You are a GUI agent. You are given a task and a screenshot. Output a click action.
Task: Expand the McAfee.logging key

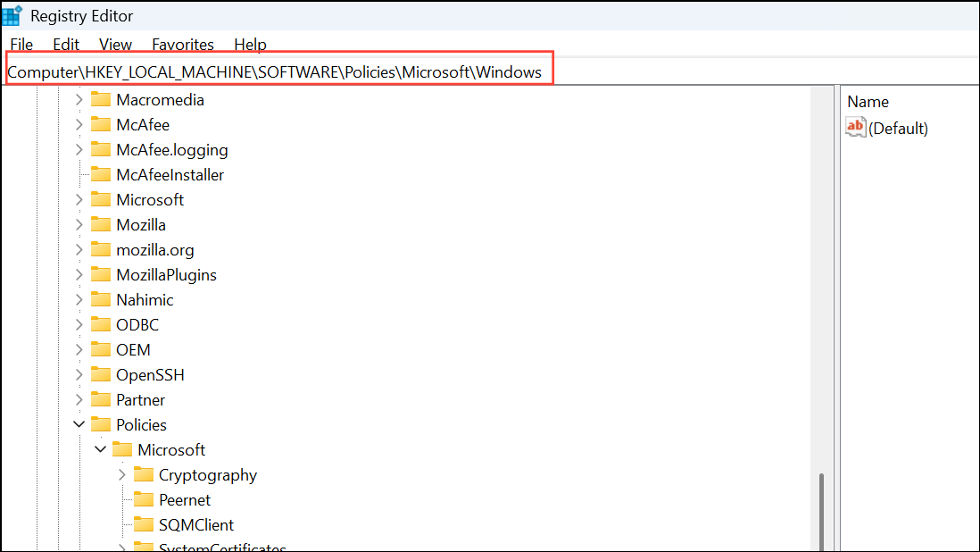(79, 149)
